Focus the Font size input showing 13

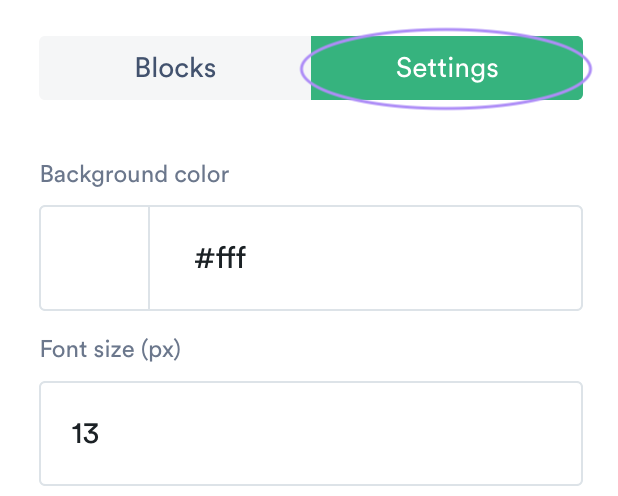[311, 433]
